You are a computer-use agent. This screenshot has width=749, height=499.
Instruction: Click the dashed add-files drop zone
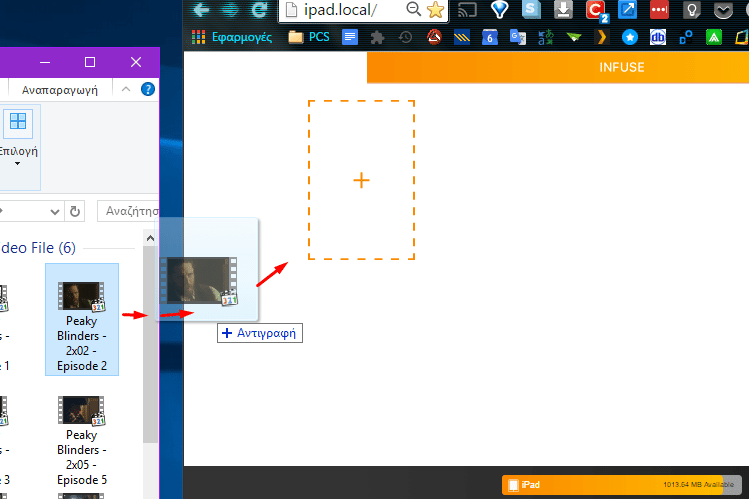pos(362,180)
